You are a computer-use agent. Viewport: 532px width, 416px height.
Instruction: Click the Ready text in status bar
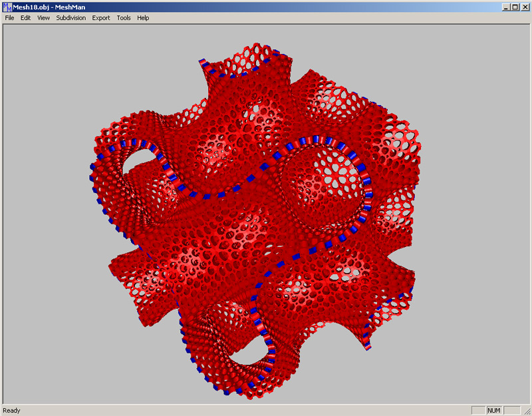point(12,411)
